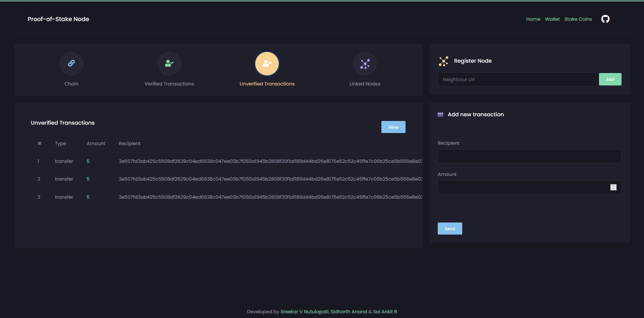Click into the Recipient text field
This screenshot has height=318, width=644.
[x=529, y=156]
